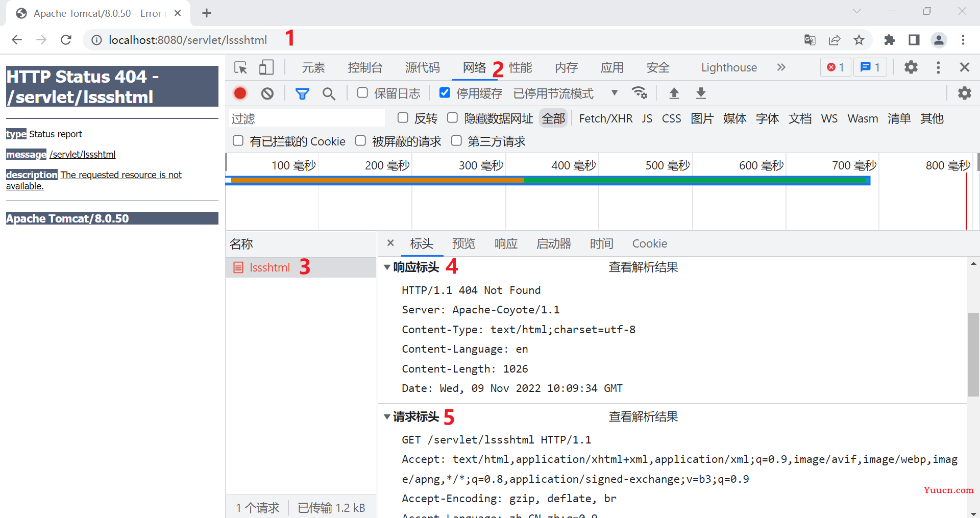Open network conditions wifi icon

(x=639, y=93)
